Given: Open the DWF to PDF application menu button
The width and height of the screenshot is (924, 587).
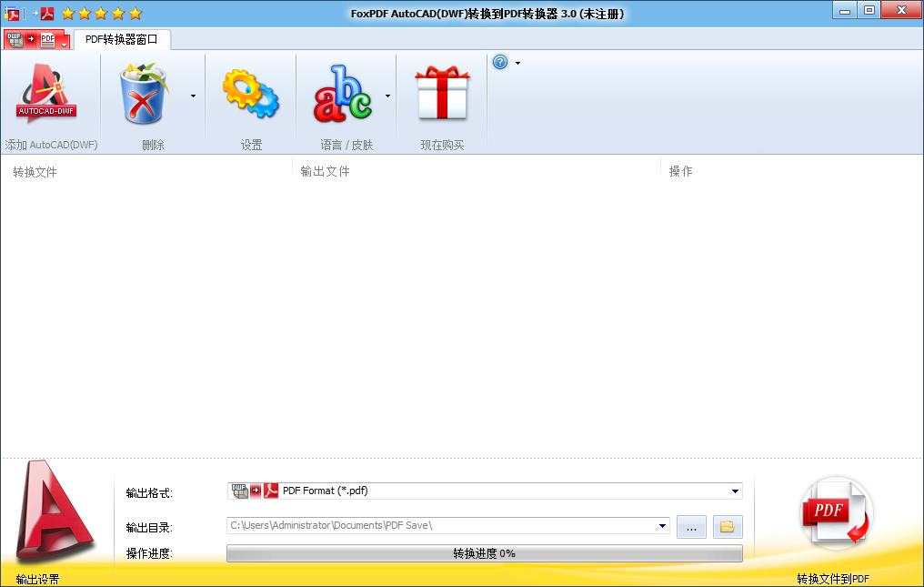Looking at the screenshot, I should [x=36, y=39].
